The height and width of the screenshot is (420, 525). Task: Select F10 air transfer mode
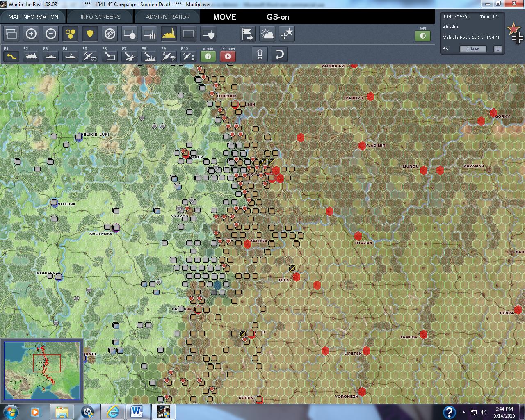[x=189, y=55]
